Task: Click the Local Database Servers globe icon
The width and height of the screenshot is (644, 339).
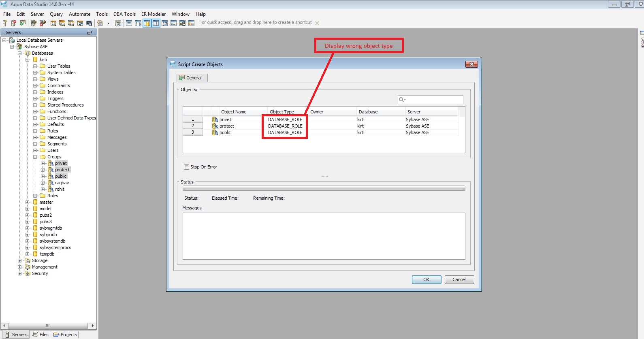Action: click(12, 40)
